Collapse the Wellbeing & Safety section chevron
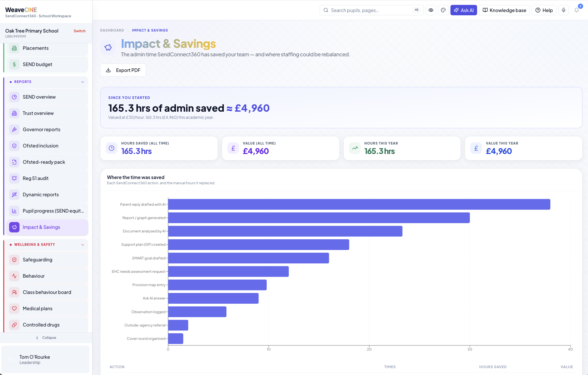The height and width of the screenshot is (375, 588). point(83,245)
